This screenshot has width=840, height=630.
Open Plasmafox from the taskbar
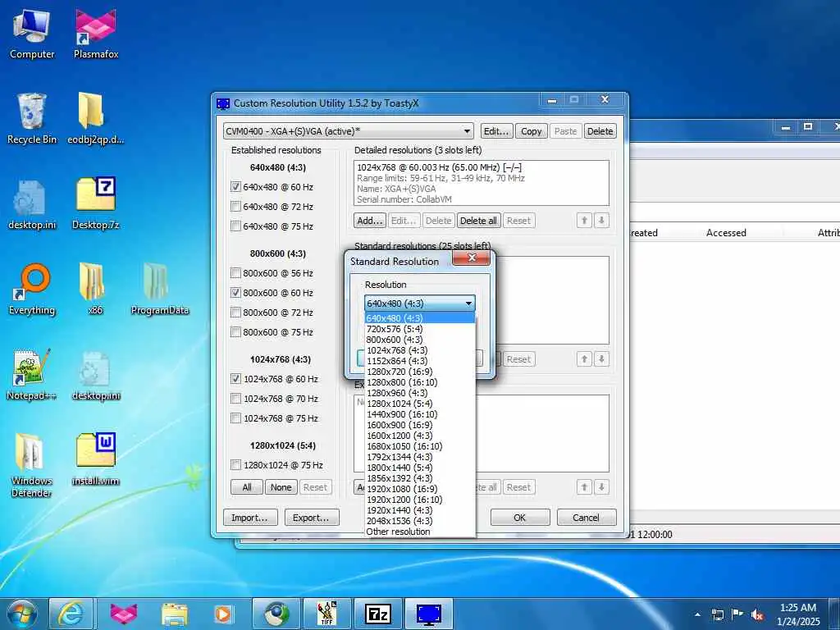124,614
